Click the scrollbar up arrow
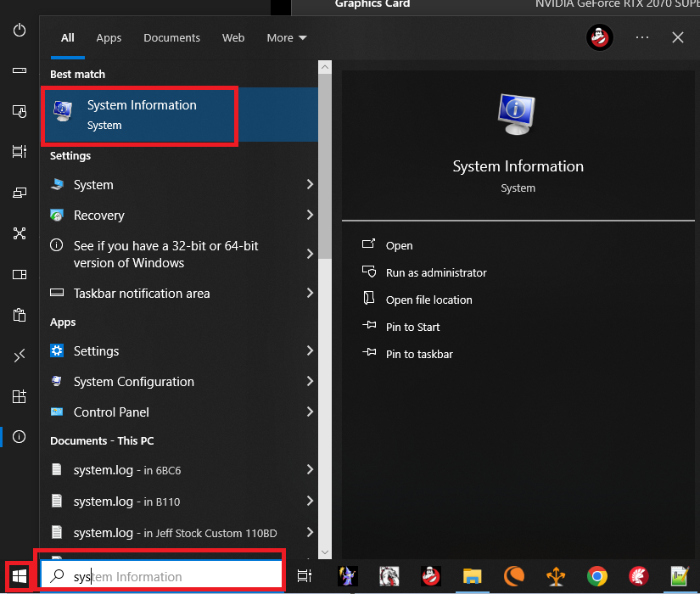This screenshot has height=594, width=700. [x=325, y=67]
